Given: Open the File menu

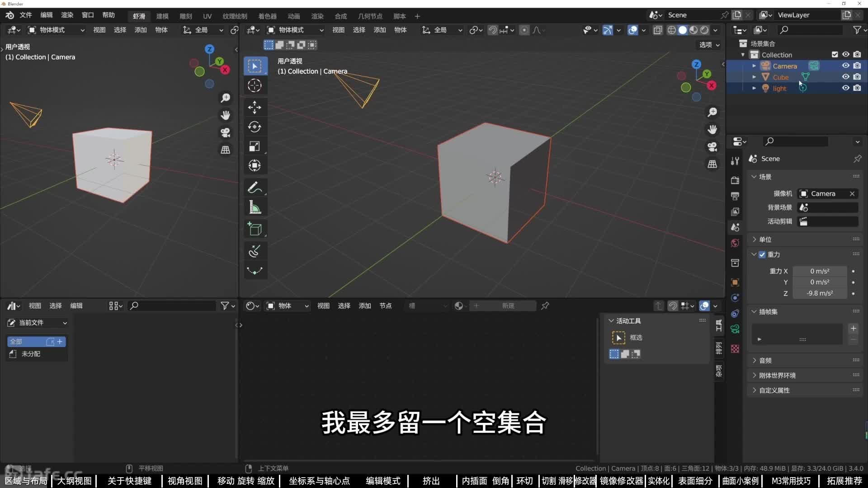Looking at the screenshot, I should point(26,15).
